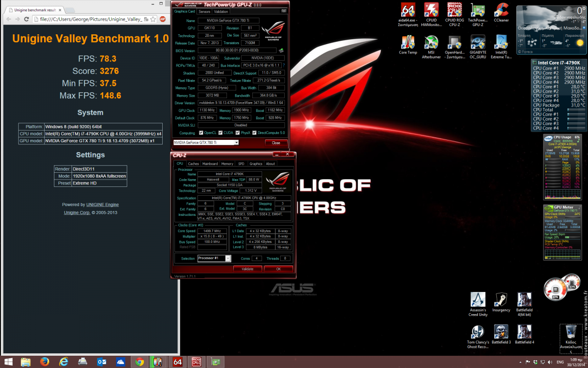Open Outlook from the taskbar
This screenshot has height=368, width=588.
point(102,362)
